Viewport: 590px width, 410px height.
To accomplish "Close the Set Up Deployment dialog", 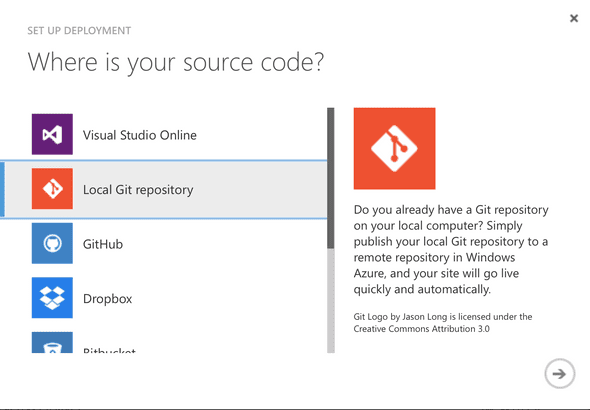I will [574, 18].
